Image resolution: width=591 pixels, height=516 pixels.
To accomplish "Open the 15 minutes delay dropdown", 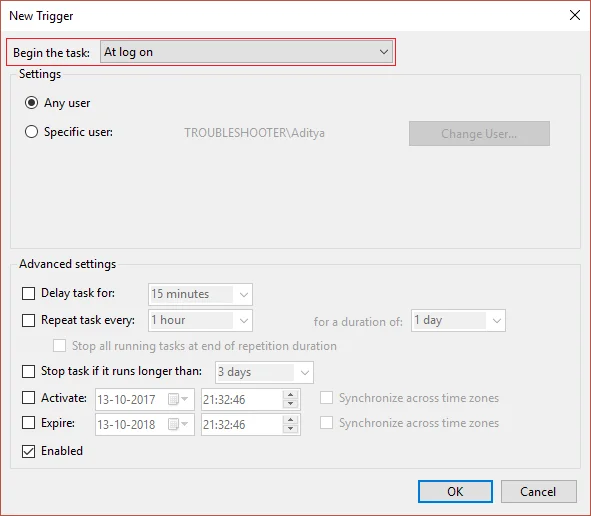I will tap(200, 294).
